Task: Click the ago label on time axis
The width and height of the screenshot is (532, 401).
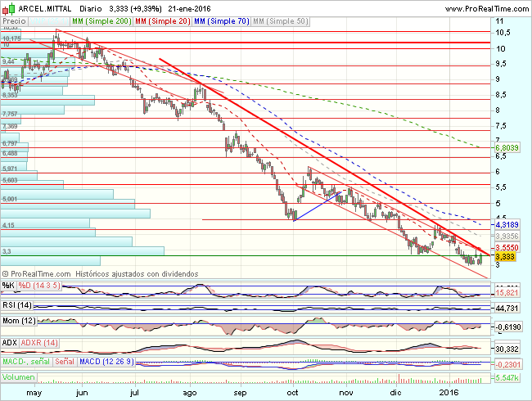Action: 190,393
